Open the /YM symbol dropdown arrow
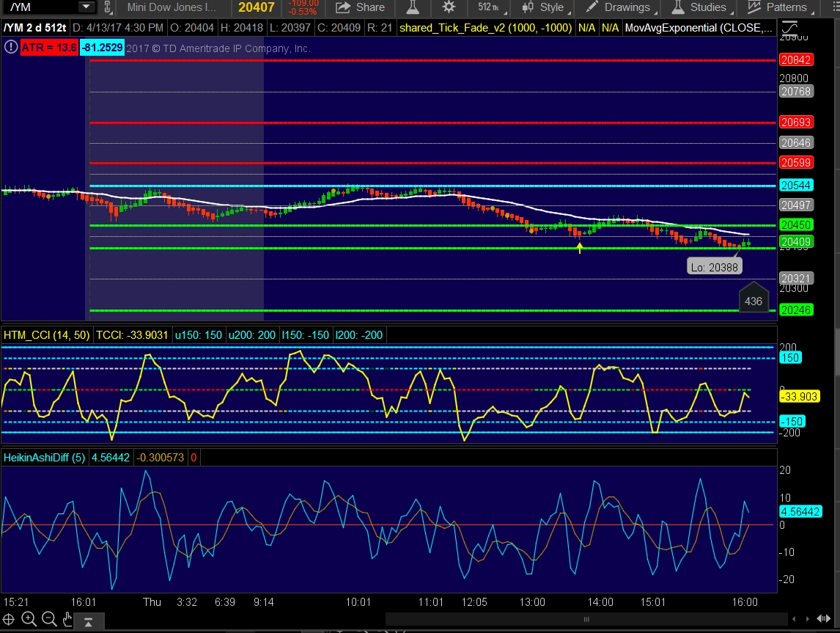This screenshot has height=633, width=840. (87, 7)
